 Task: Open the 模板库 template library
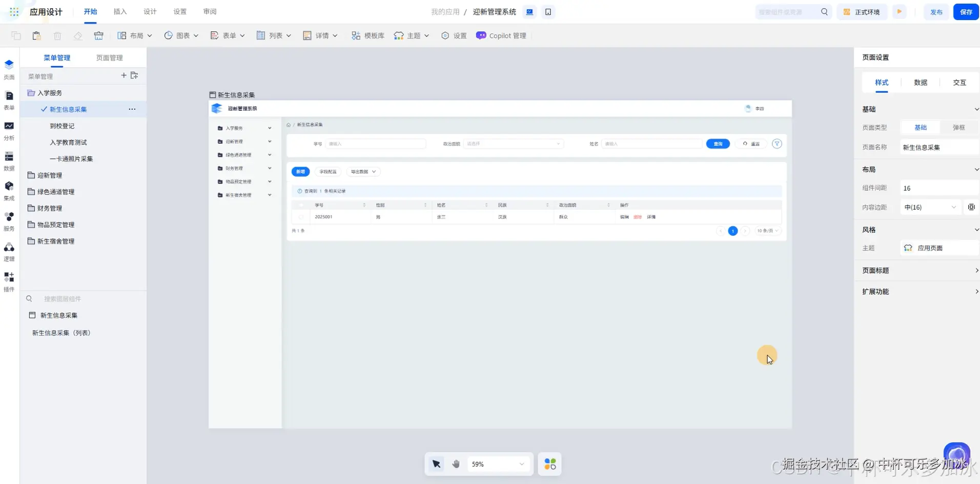point(367,35)
